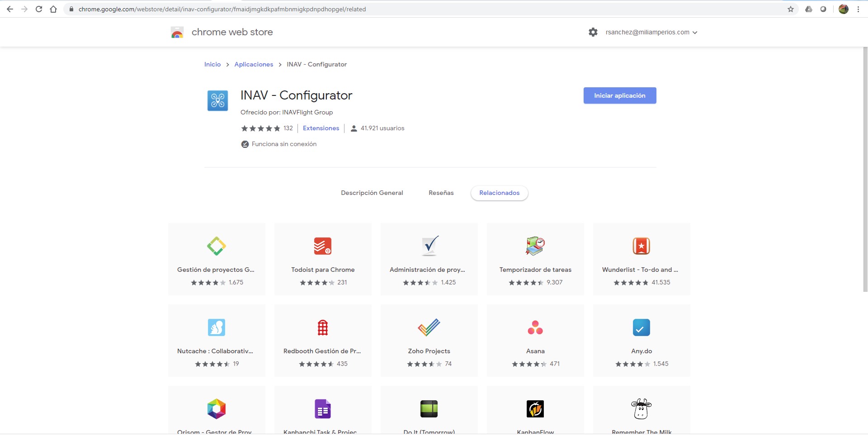Open the Asana app icon

[x=535, y=327]
